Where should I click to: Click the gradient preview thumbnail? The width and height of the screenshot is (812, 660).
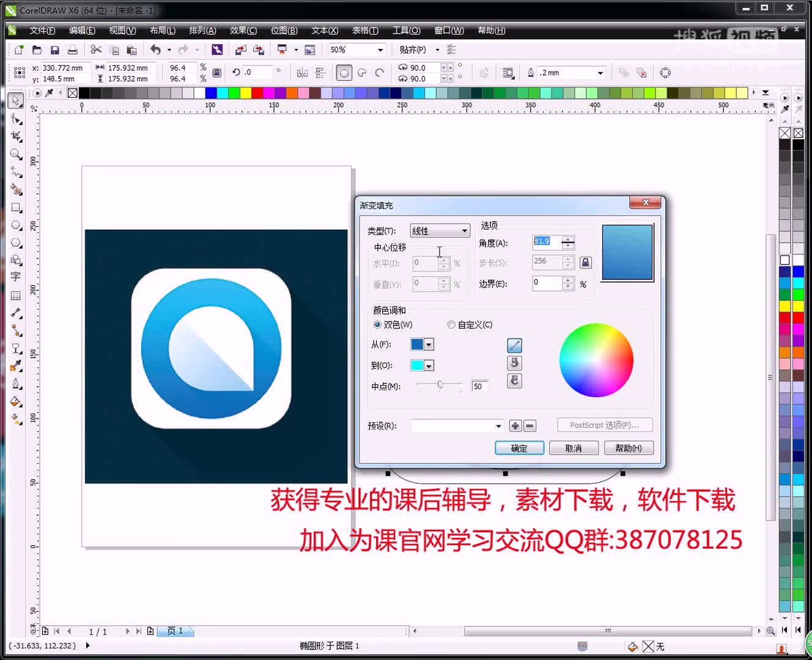pyautogui.click(x=627, y=252)
